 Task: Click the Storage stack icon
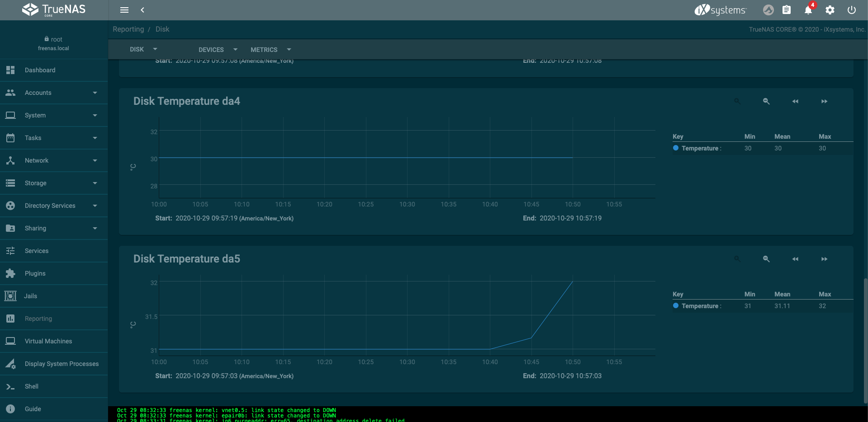tap(10, 183)
